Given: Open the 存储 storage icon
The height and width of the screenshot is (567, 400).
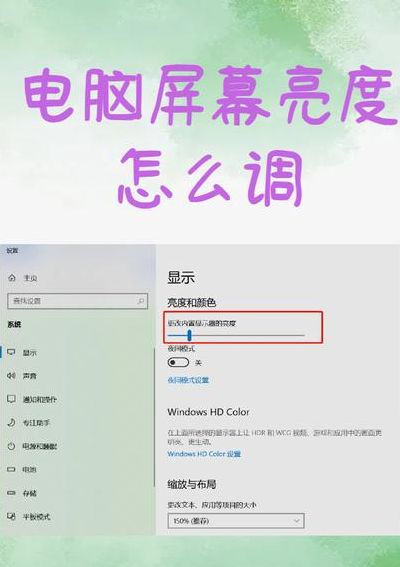Looking at the screenshot, I should coord(12,493).
